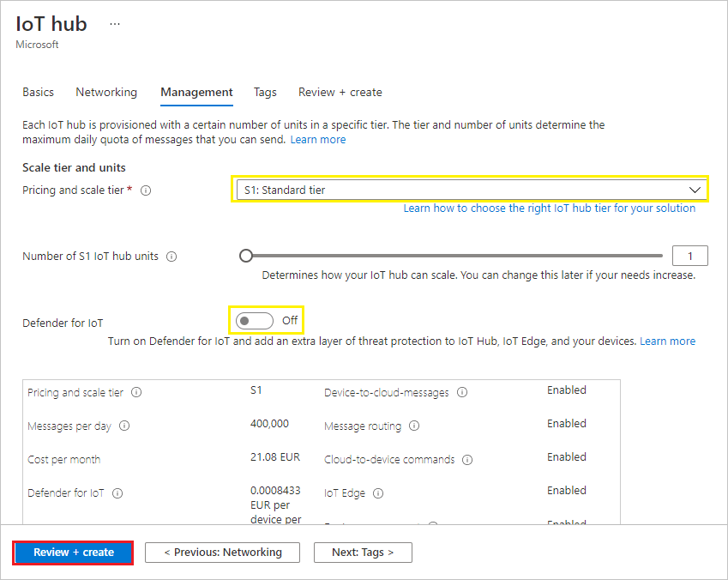Switch to the Basics tab

(x=38, y=92)
